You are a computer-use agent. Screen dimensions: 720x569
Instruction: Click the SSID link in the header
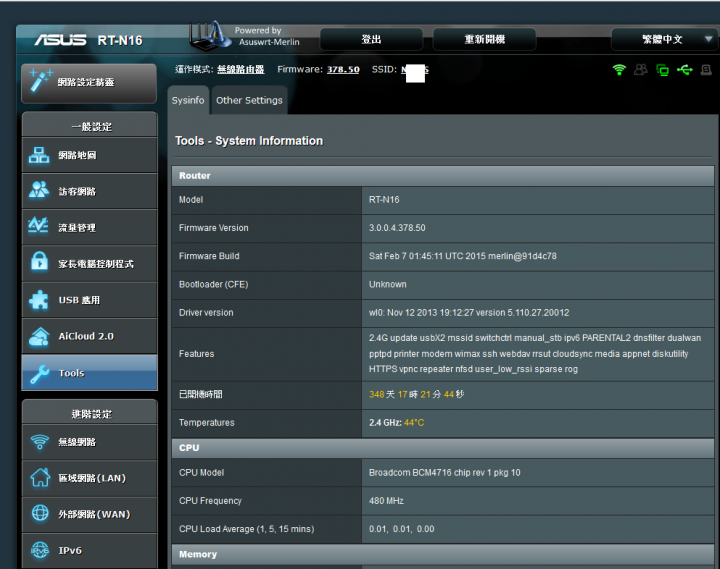coord(415,70)
